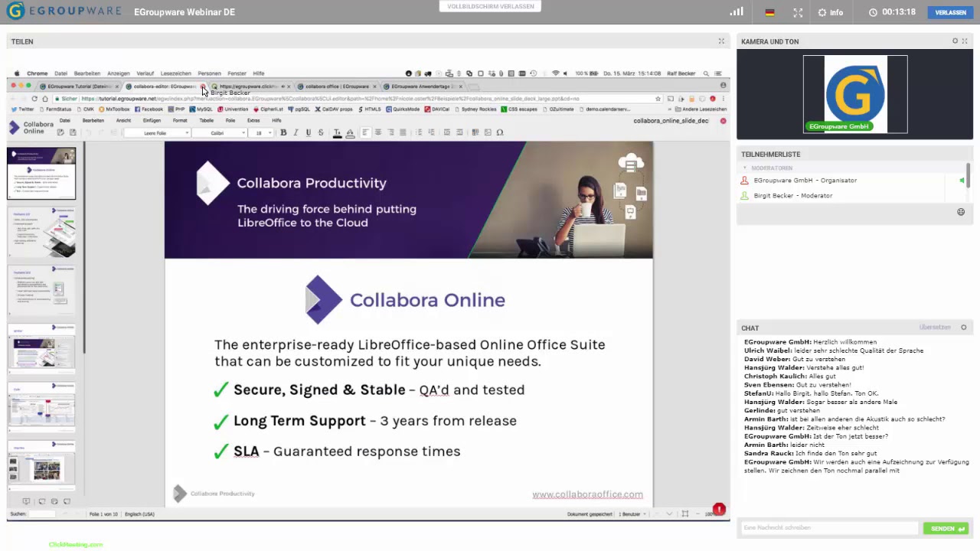Open emoji status icon in participant list

[961, 212]
